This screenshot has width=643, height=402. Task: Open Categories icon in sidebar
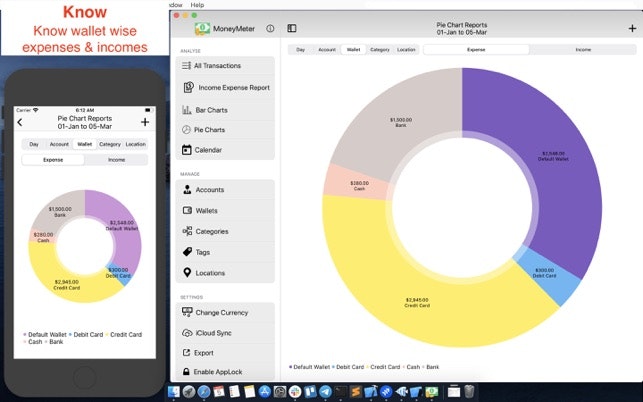coord(187,231)
